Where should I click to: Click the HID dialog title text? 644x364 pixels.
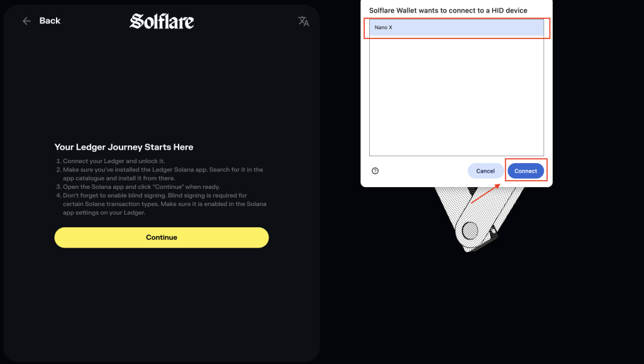click(x=448, y=11)
